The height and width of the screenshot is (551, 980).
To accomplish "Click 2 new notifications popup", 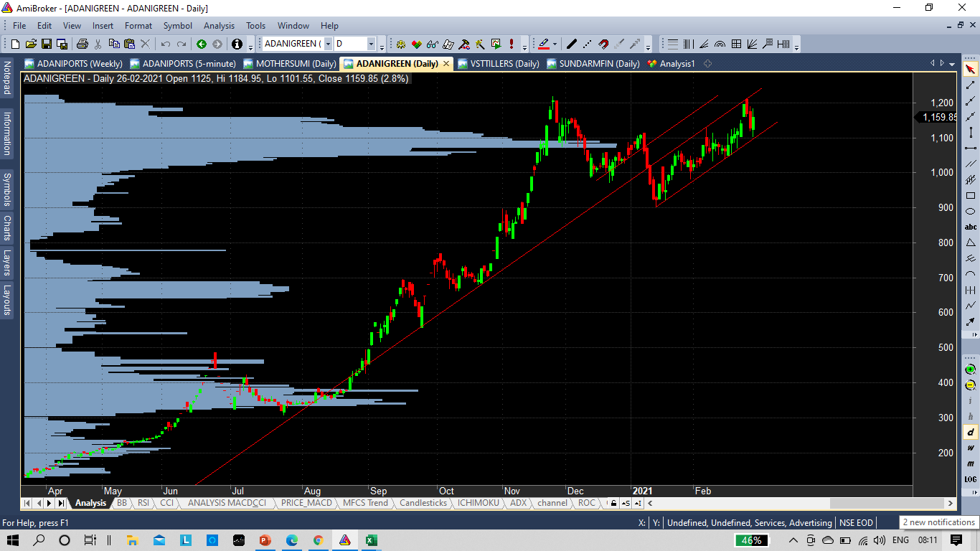I will 938,522.
